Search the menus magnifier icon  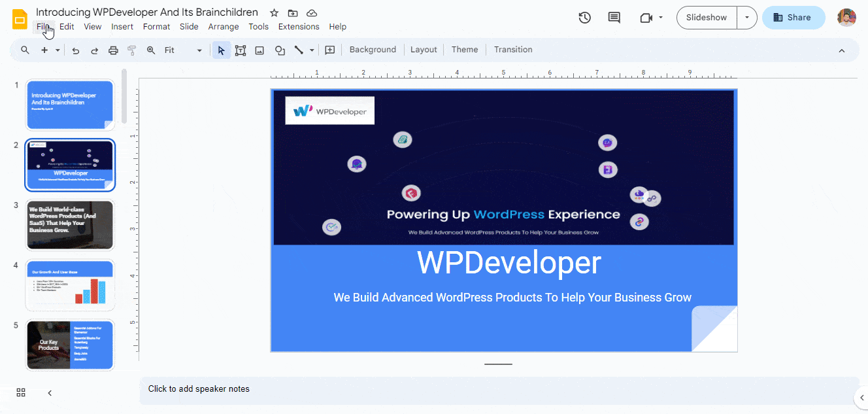click(x=25, y=50)
